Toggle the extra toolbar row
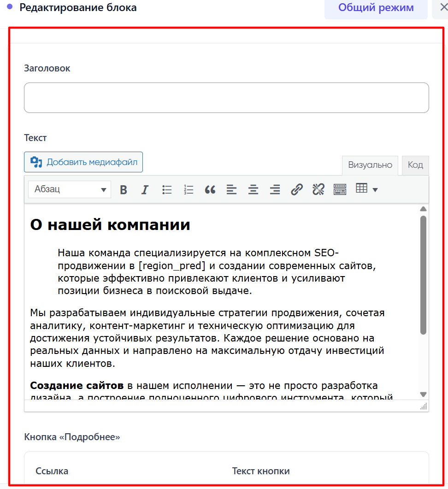 pyautogui.click(x=340, y=189)
